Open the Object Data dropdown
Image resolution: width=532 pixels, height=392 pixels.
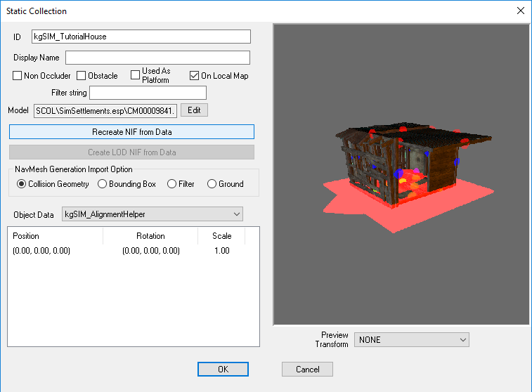point(153,214)
